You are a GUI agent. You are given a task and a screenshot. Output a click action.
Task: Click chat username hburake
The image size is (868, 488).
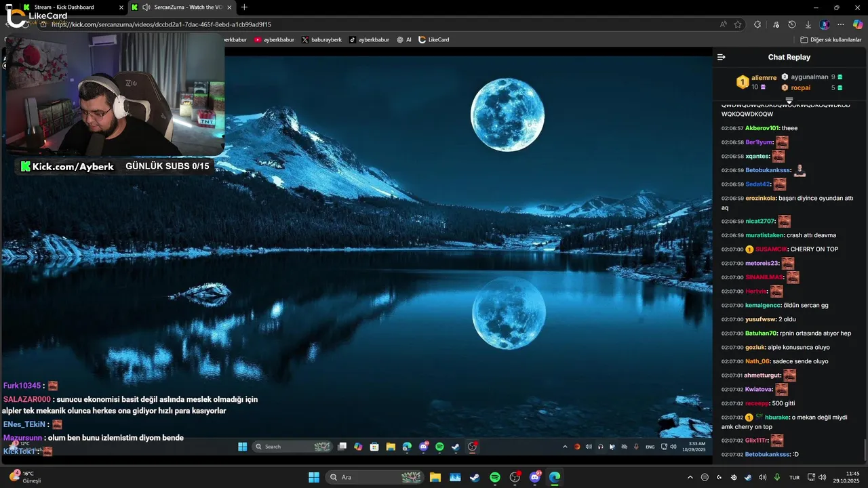[x=776, y=418]
